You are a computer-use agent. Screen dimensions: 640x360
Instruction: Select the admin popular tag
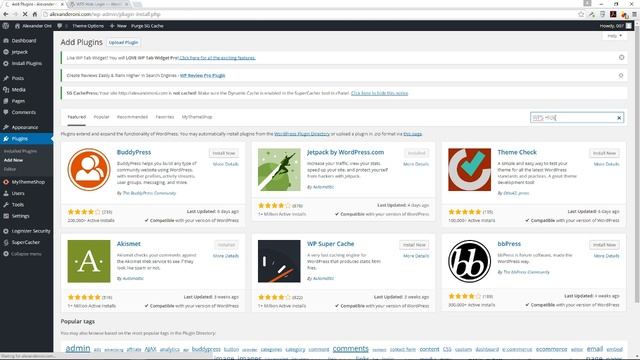coord(78,348)
